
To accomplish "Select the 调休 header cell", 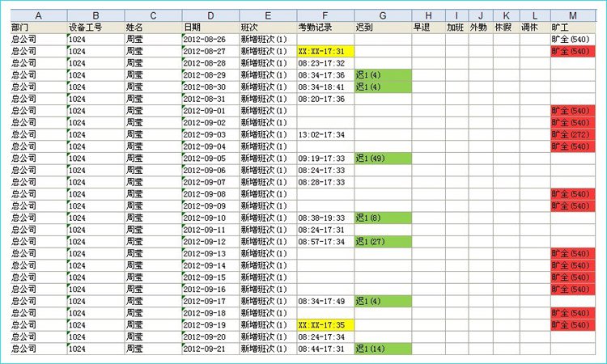I will [533, 27].
